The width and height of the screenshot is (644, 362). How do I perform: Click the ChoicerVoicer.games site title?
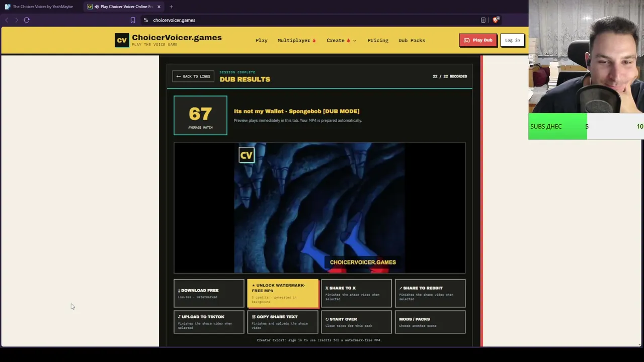177,38
